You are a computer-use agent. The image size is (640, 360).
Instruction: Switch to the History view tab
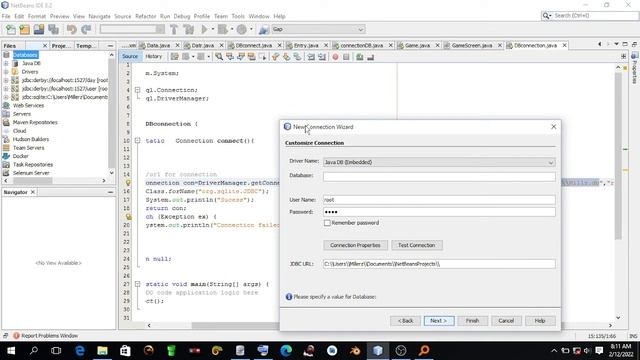(x=153, y=56)
